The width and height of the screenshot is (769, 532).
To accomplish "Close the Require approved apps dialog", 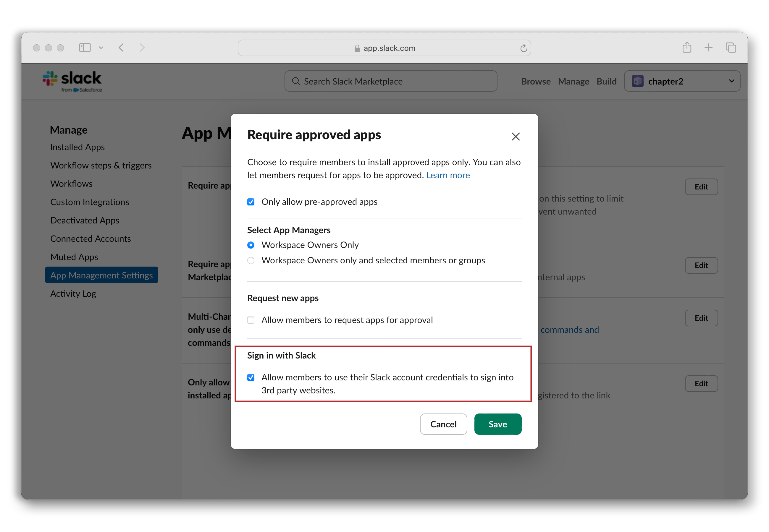I will click(x=516, y=136).
